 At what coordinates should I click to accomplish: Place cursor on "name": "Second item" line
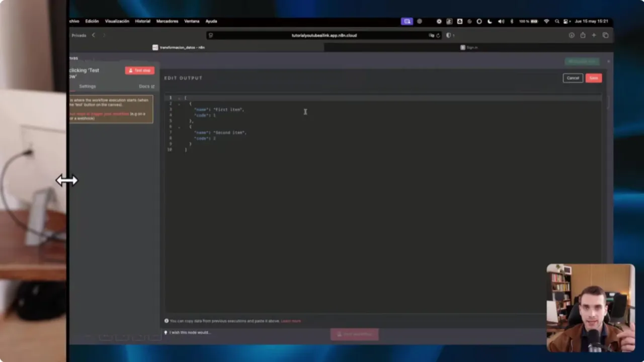point(220,133)
